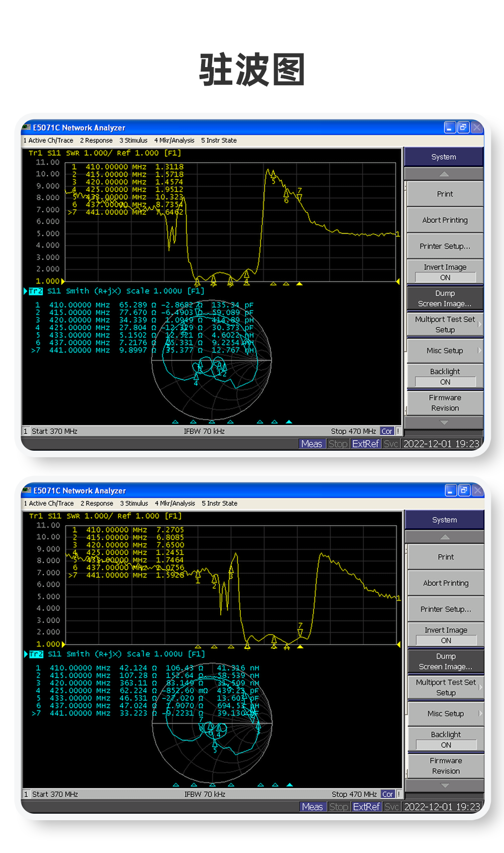The width and height of the screenshot is (504, 853).
Task: Click the softkey scroll-up arrow in top analyzer window
Action: coord(444,174)
